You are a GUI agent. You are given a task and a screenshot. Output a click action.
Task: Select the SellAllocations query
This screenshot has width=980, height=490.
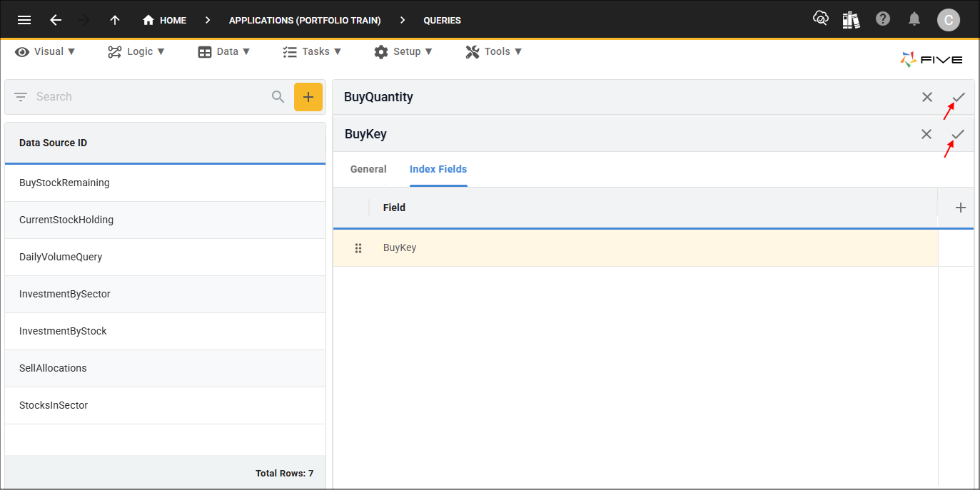165,369
